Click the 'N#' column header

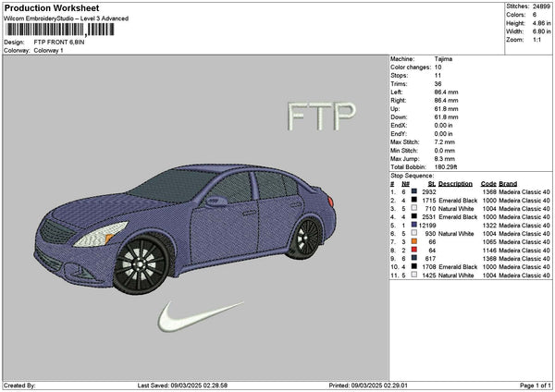point(406,184)
